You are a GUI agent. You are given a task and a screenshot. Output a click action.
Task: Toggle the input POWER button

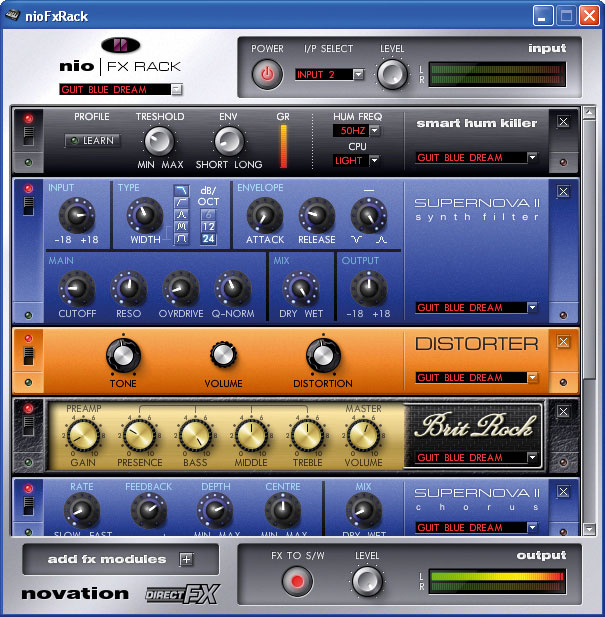(267, 74)
